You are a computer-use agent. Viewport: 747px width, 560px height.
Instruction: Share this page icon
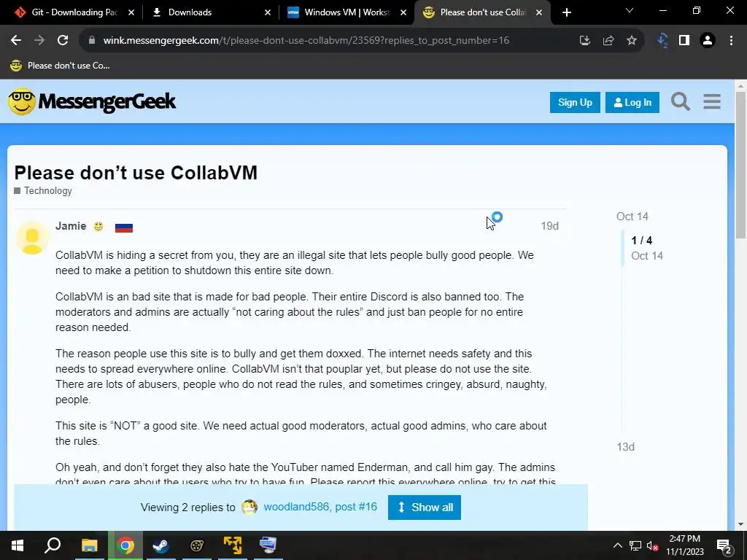608,41
